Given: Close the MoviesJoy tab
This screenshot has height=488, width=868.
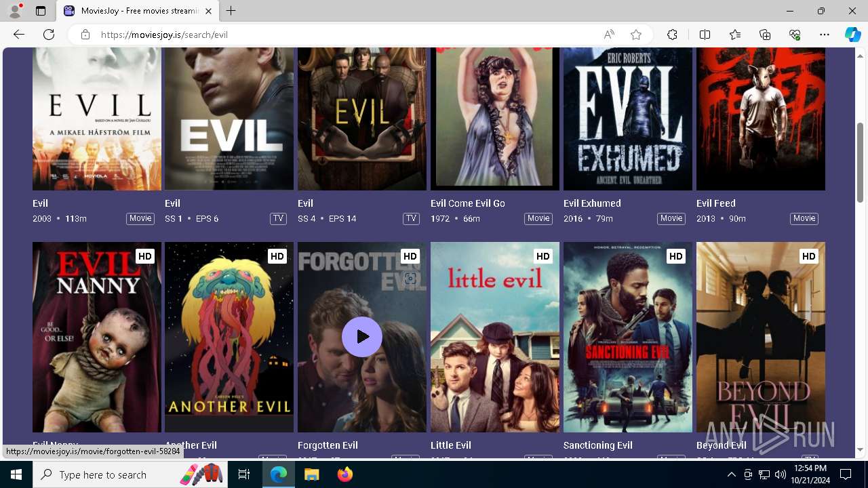Looking at the screenshot, I should coord(209,11).
